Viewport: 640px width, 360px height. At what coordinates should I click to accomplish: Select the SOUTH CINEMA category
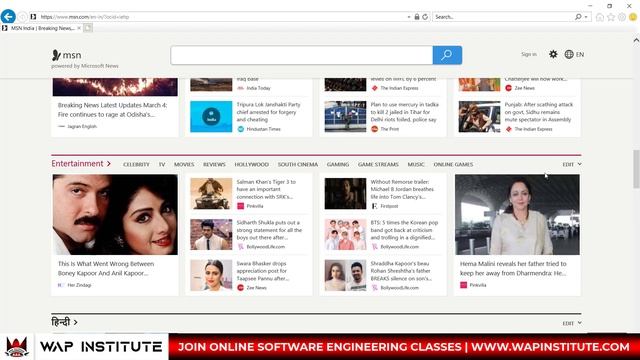(x=298, y=164)
